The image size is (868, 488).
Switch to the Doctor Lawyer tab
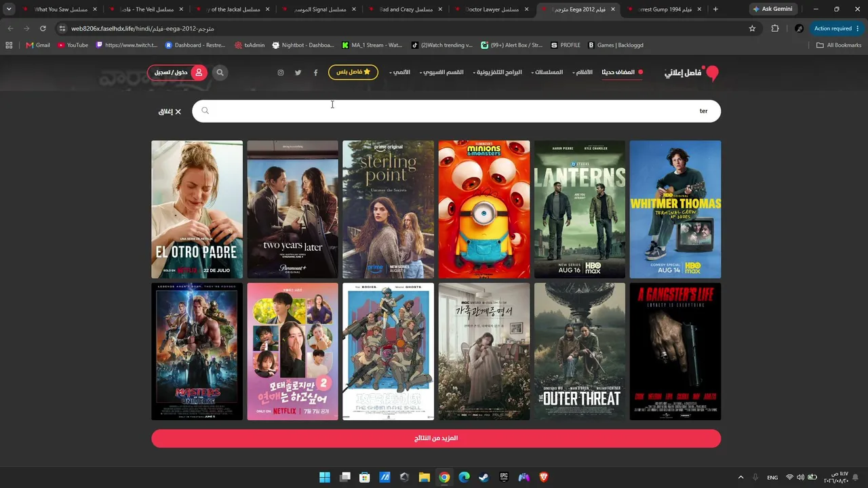tap(492, 9)
